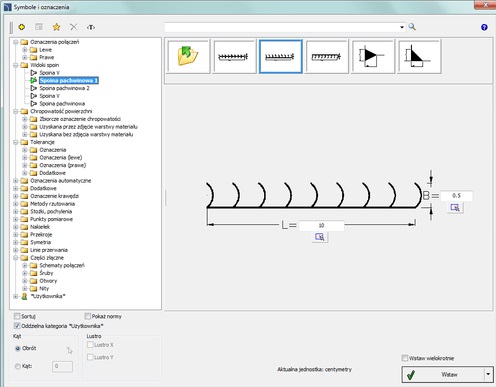Collapse the Widoki spoin folder
496x387 pixels.
coord(16,65)
